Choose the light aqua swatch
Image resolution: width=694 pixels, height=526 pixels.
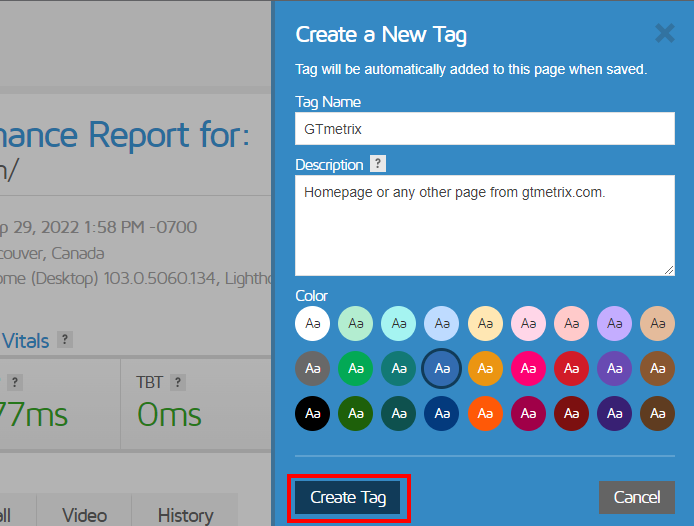pos(398,323)
